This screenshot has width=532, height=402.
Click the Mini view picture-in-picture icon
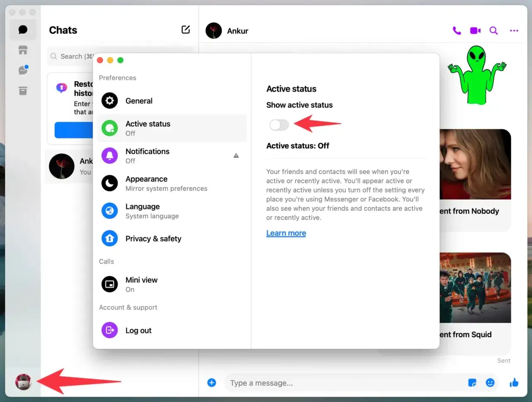pyautogui.click(x=110, y=284)
